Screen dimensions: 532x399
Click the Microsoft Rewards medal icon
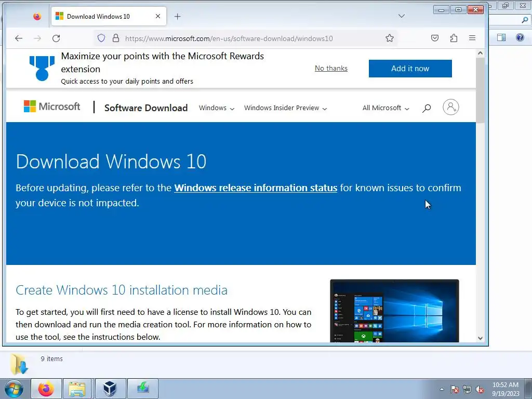tap(42, 68)
